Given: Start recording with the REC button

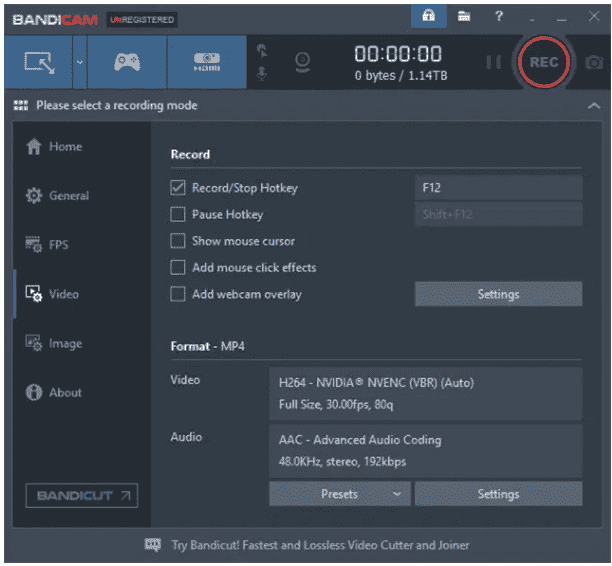Looking at the screenshot, I should (544, 62).
